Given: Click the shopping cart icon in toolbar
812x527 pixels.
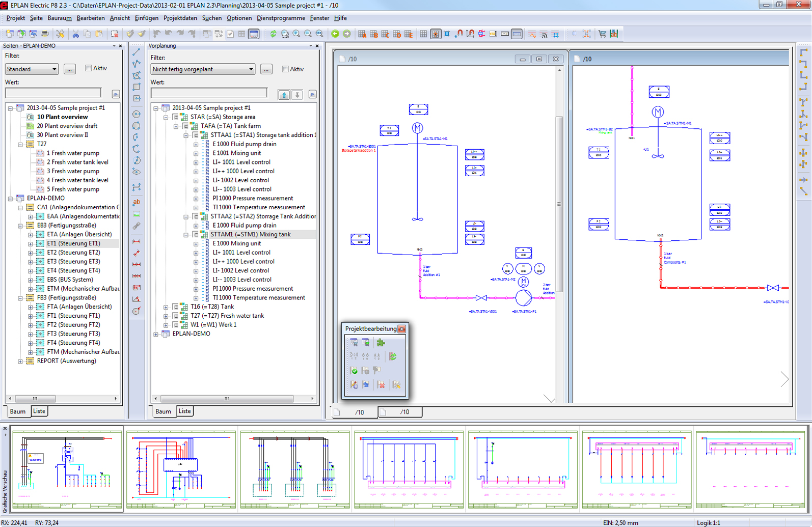Looking at the screenshot, I should (x=602, y=34).
